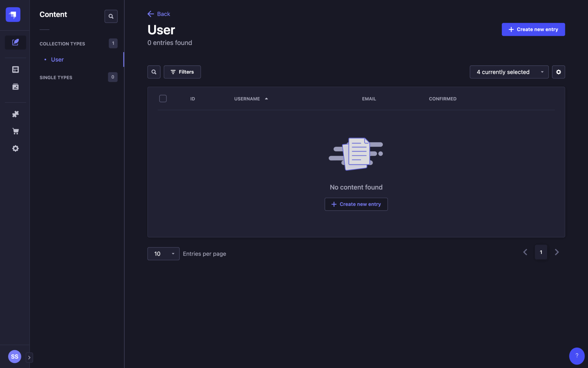Open the search icon above the table

[153, 72]
